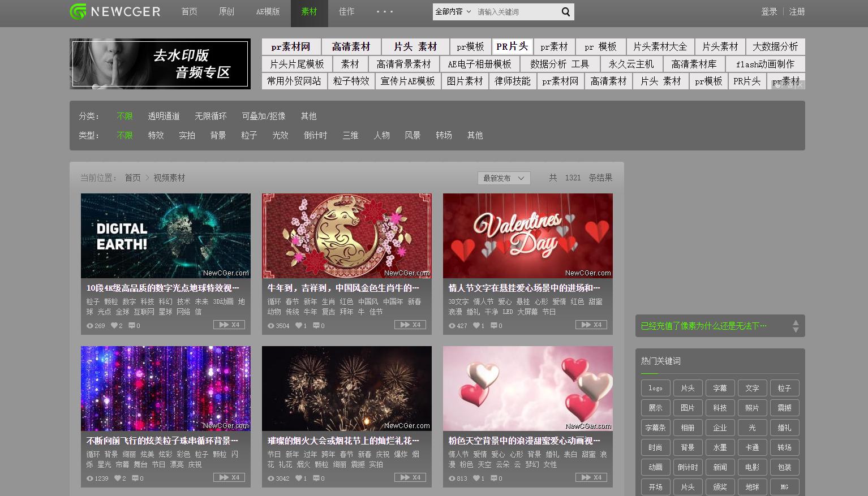The width and height of the screenshot is (868, 496).
Task: Click the 注册 link
Action: pos(797,11)
